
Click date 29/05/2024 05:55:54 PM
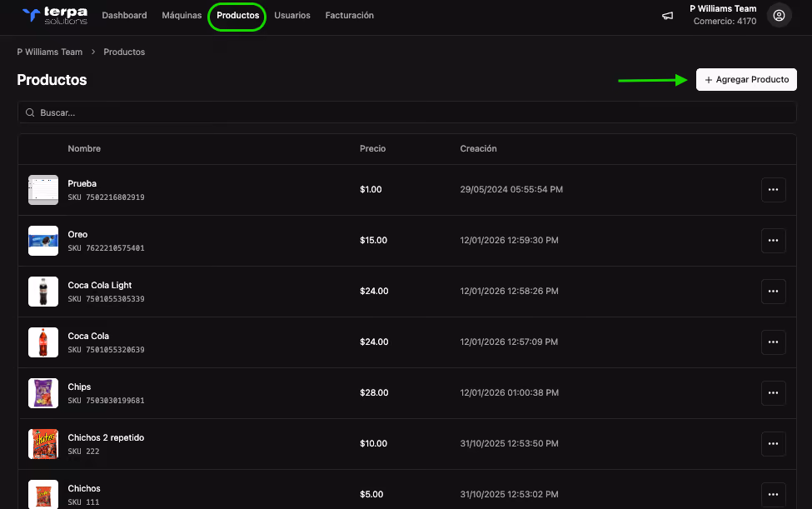[x=511, y=189]
